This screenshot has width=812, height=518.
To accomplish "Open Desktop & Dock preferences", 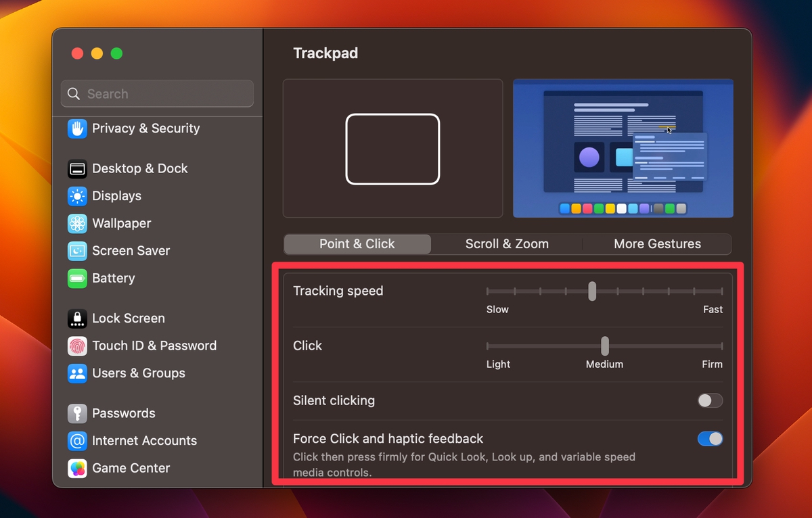I will 76,168.
